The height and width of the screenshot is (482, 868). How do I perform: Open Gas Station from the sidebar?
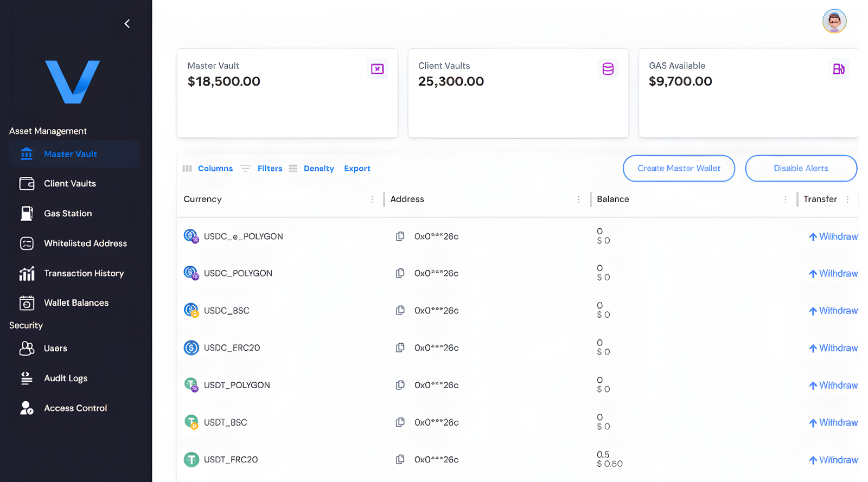(x=67, y=214)
